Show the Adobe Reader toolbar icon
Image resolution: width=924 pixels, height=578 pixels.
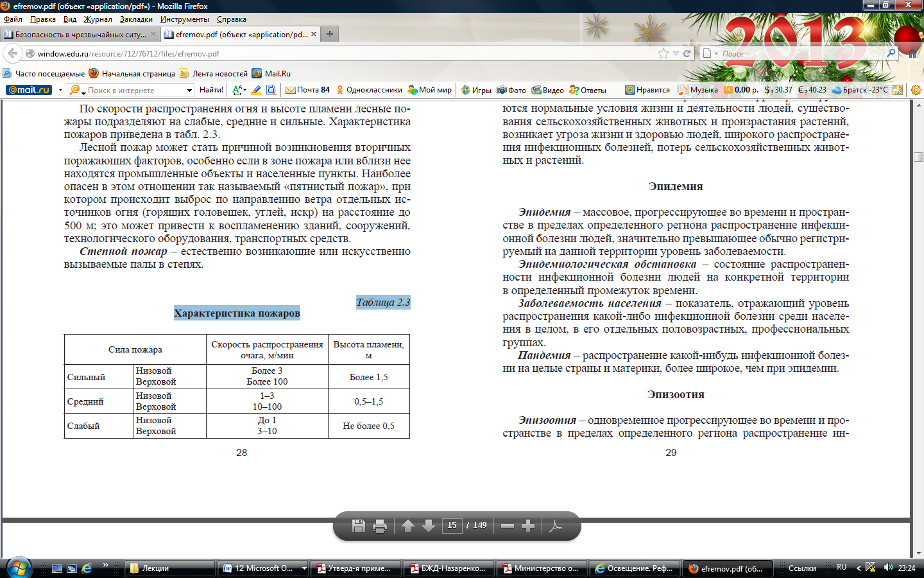(x=556, y=526)
